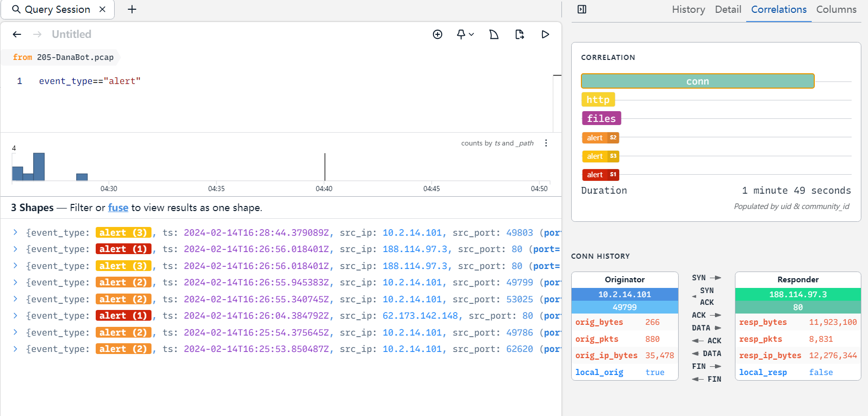The width and height of the screenshot is (868, 416).
Task: Select the alert S1 tag in Correlation
Action: point(600,175)
